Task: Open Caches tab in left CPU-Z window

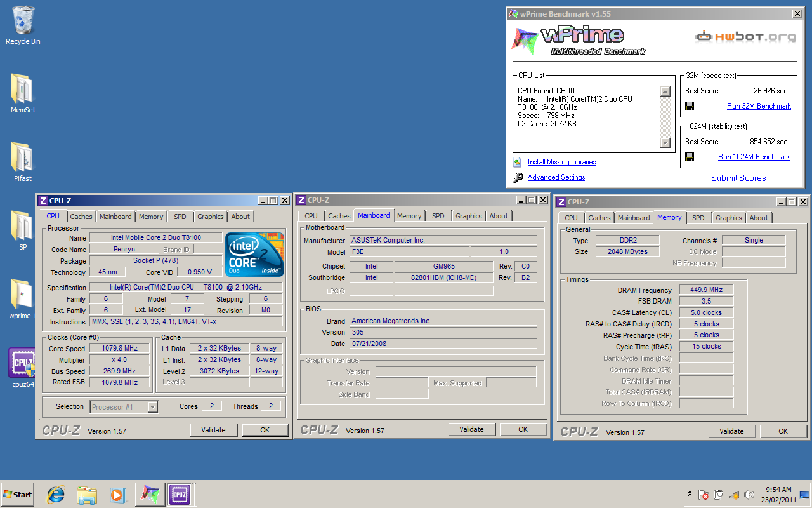Action: (x=81, y=217)
